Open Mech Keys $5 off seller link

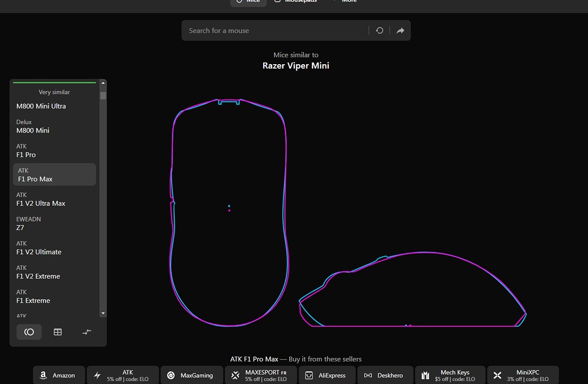450,375
